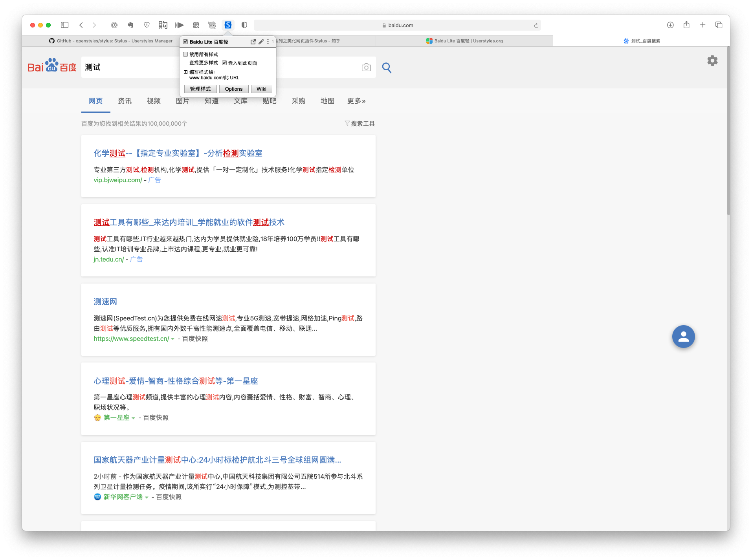Open result 测试工具有哪些_来达内培训
752x560 pixels.
[189, 222]
